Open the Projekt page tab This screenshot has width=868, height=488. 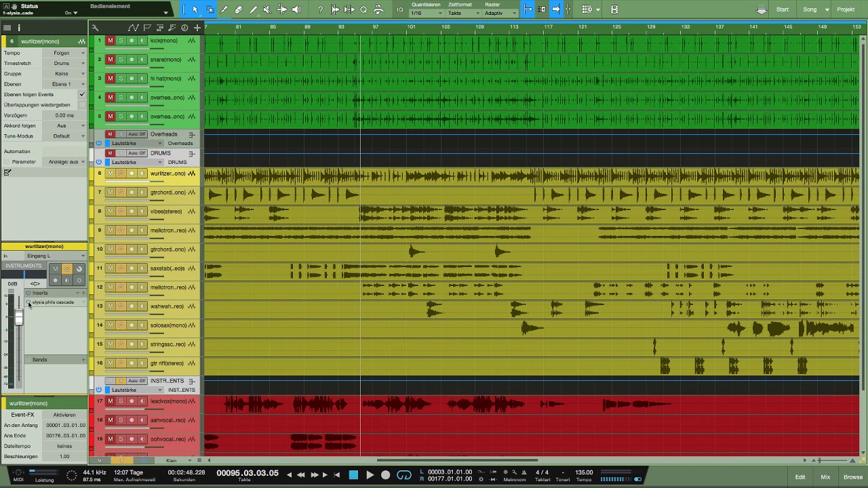click(x=846, y=9)
